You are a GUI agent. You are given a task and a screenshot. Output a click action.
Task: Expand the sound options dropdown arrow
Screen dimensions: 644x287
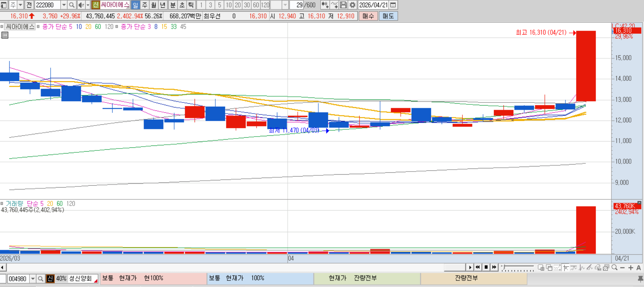click(88, 5)
